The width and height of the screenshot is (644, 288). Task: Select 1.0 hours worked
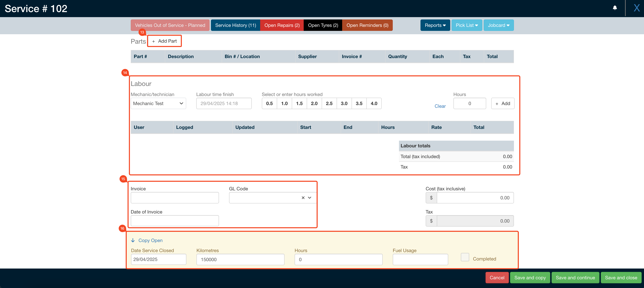(284, 103)
